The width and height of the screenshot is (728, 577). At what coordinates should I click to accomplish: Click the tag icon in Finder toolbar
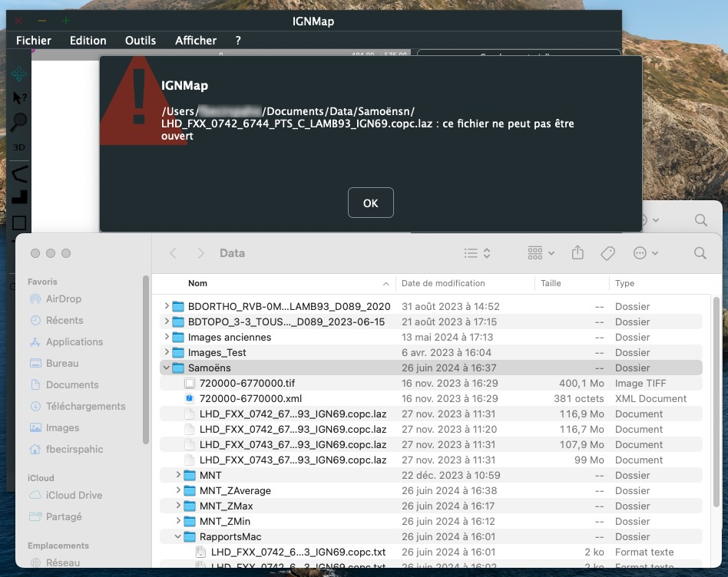(x=607, y=253)
